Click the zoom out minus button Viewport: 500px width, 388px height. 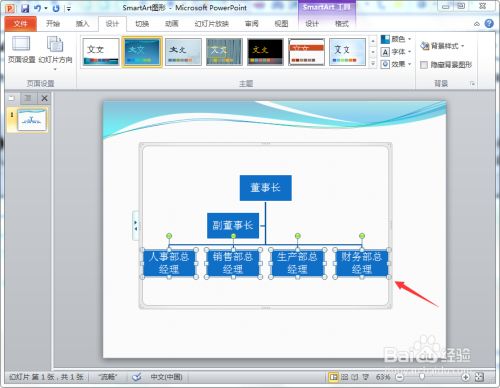pos(399,377)
